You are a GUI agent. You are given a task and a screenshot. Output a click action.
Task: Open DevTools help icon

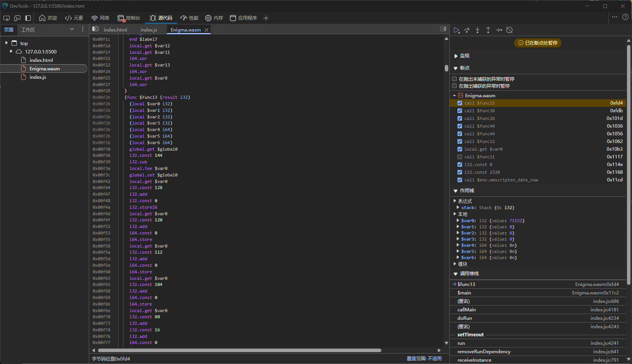click(x=625, y=17)
